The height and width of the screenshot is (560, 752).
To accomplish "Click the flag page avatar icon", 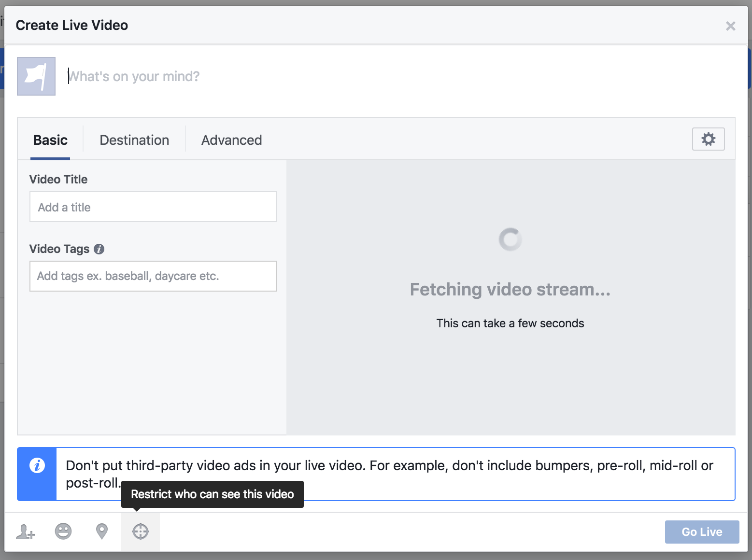I will 36,76.
